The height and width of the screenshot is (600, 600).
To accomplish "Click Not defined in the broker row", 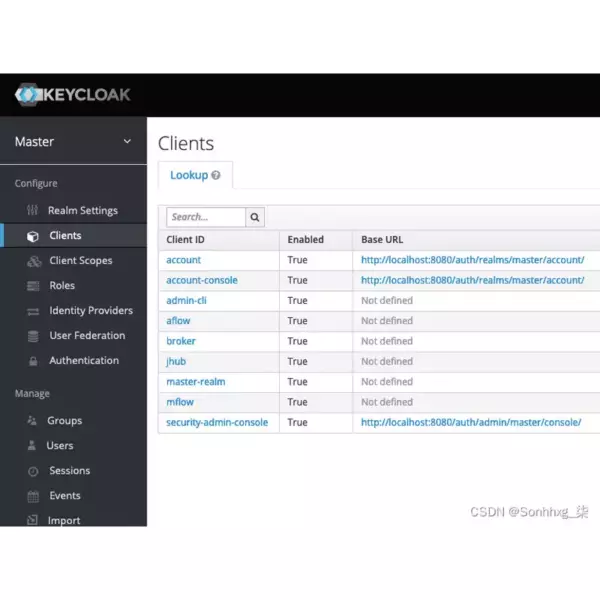I will 387,341.
